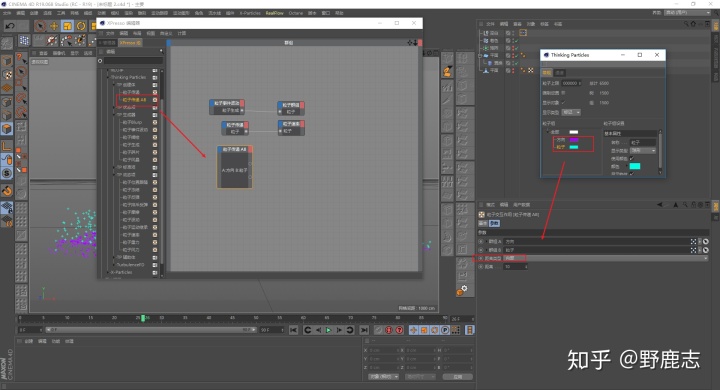Expand the TurbulenceFD entry in XPresso pool
The height and width of the screenshot is (390, 720).
click(113, 265)
